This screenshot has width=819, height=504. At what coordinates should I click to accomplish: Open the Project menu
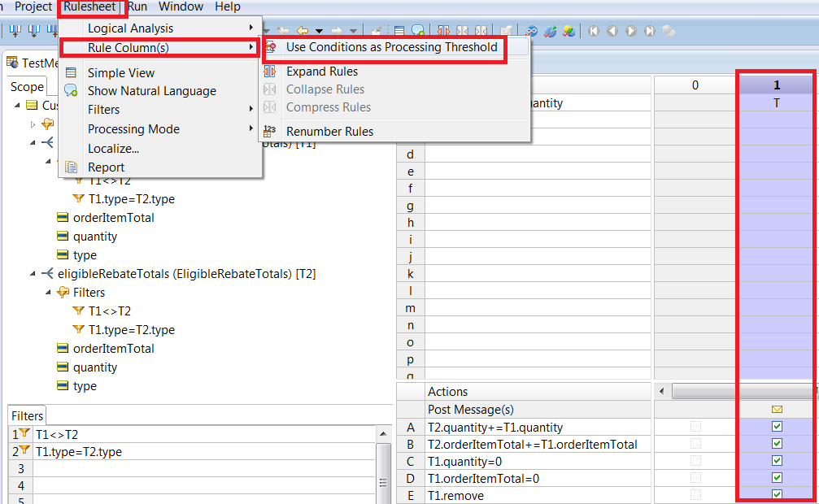(x=33, y=7)
